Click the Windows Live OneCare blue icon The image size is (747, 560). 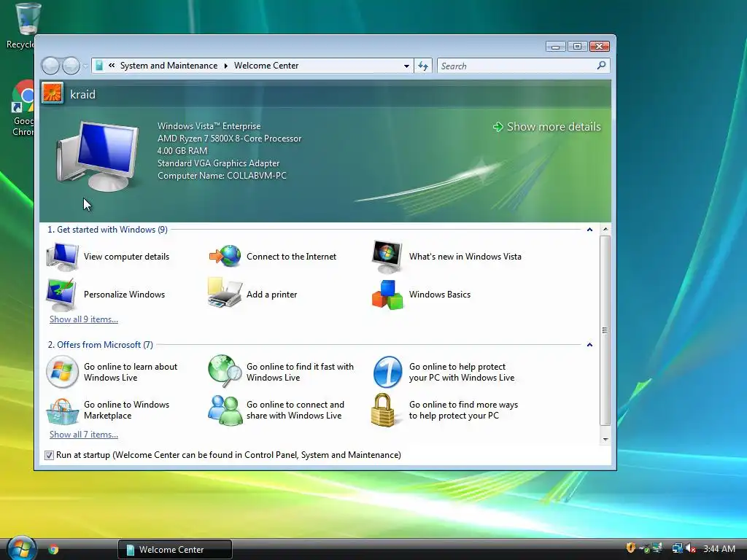click(388, 372)
